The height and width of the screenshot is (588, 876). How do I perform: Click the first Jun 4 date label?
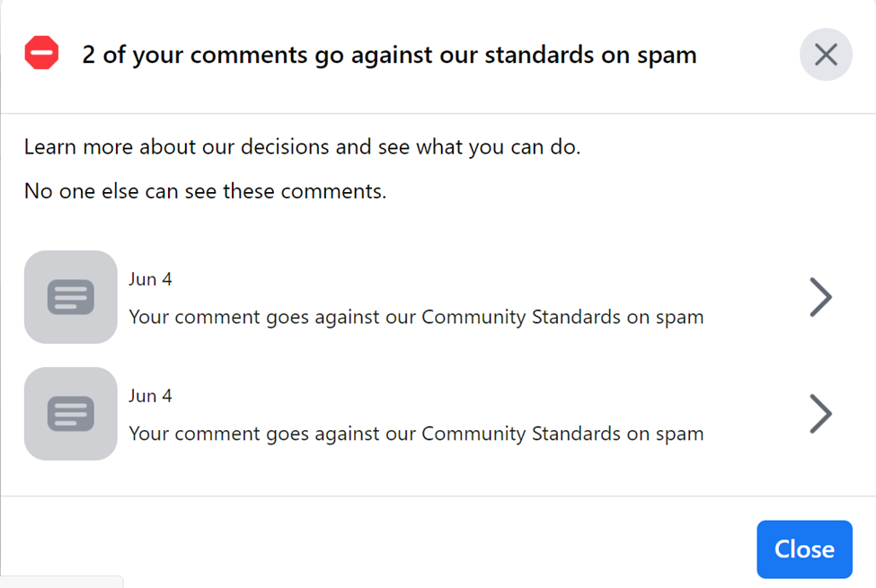coord(150,279)
